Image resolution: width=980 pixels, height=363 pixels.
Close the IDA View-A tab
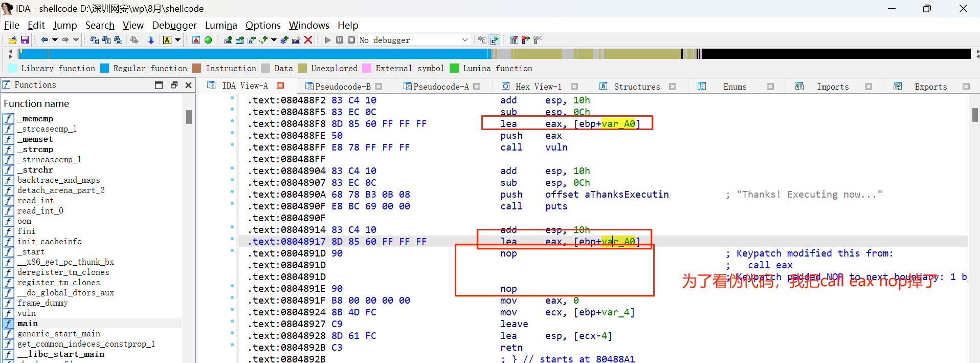click(x=280, y=86)
